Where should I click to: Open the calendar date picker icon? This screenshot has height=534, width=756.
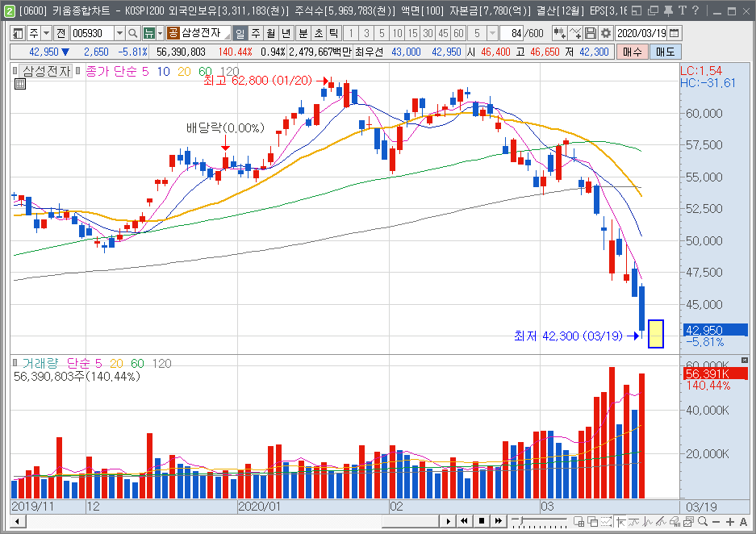[674, 33]
